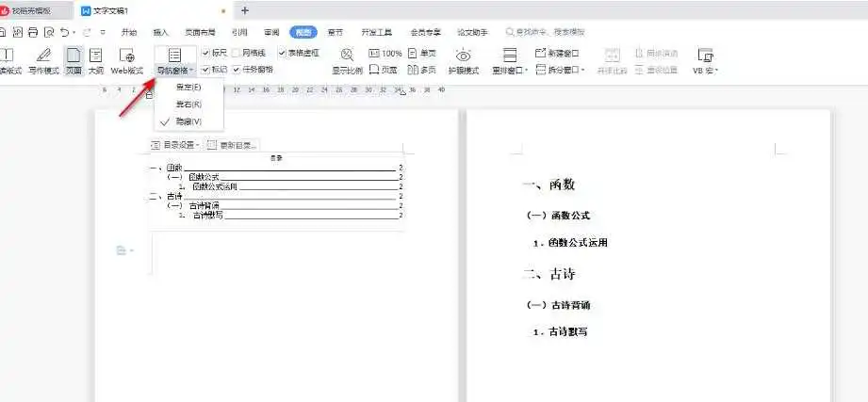This screenshot has width=868, height=402.
Task: Switch to outline (大纲) view
Action: pyautogui.click(x=96, y=61)
